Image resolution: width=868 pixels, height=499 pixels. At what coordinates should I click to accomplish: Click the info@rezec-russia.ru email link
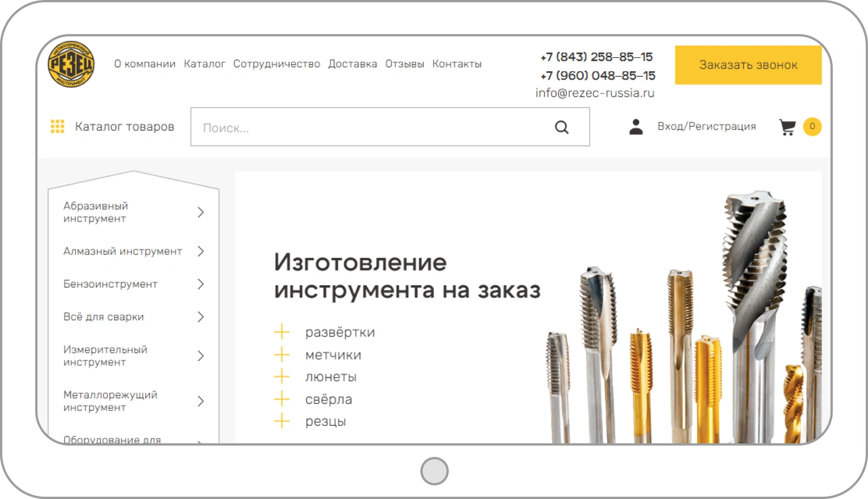point(595,93)
